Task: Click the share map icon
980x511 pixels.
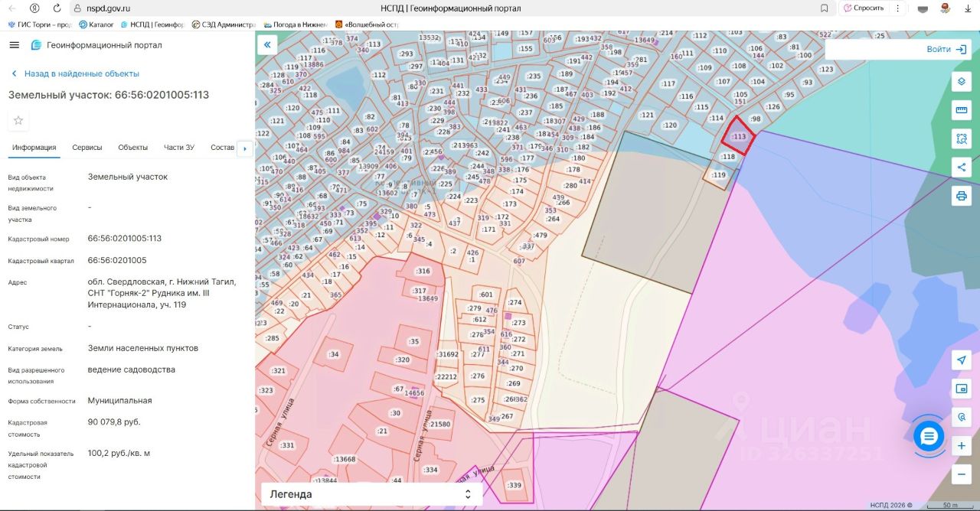Action: click(962, 167)
